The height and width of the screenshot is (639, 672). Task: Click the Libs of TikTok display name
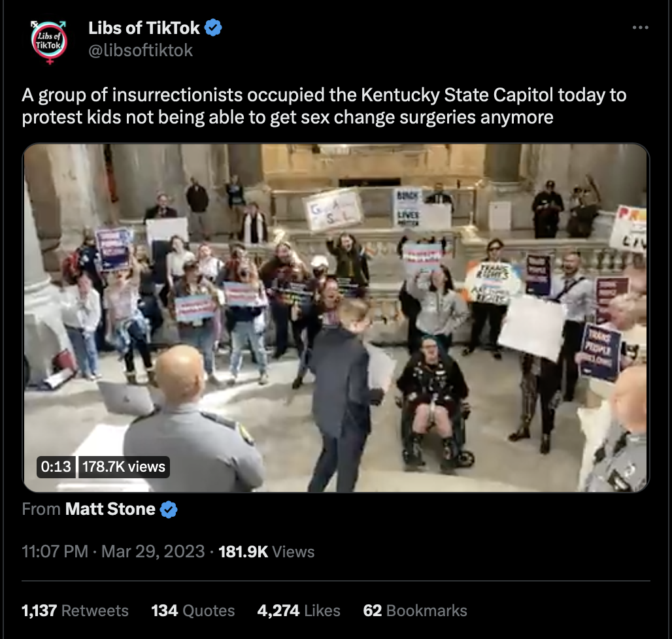(x=144, y=28)
